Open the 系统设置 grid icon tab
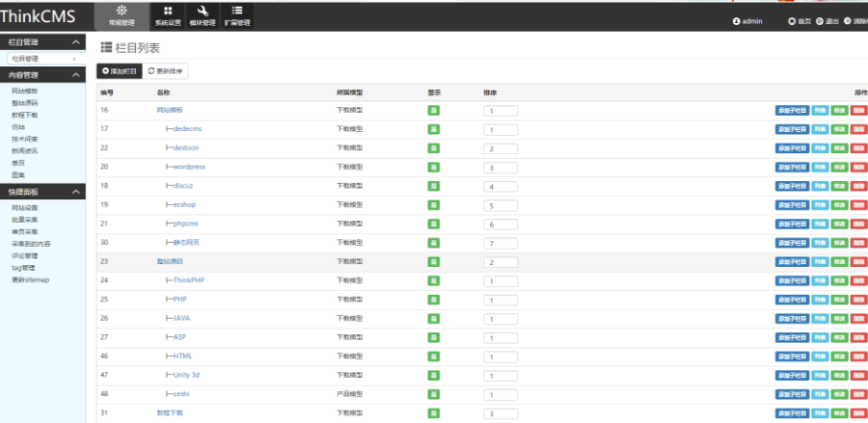Screen dimensions: 868x423 pyautogui.click(x=168, y=16)
